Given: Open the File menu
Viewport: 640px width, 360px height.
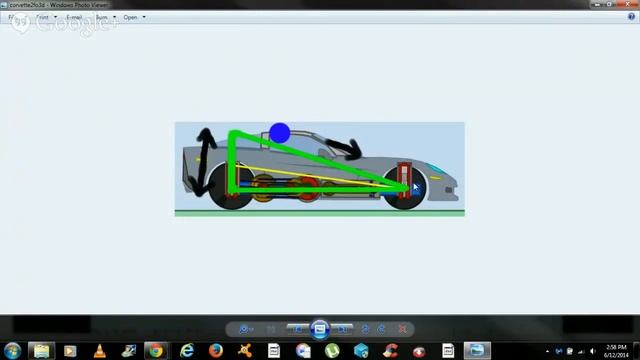Looking at the screenshot, I should 11,17.
